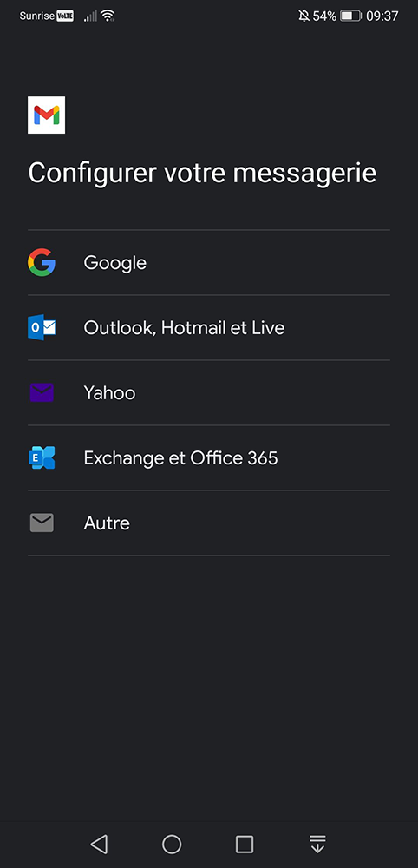Viewport: 418px width, 868px height.
Task: Pick the Yahoo mail provider
Action: pyautogui.click(x=209, y=392)
